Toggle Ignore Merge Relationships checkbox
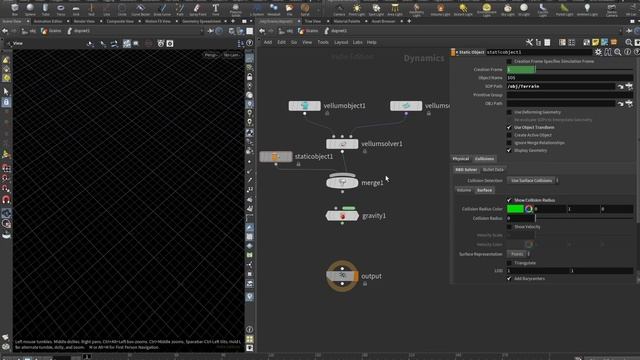This screenshot has height=360, width=640. tap(509, 143)
